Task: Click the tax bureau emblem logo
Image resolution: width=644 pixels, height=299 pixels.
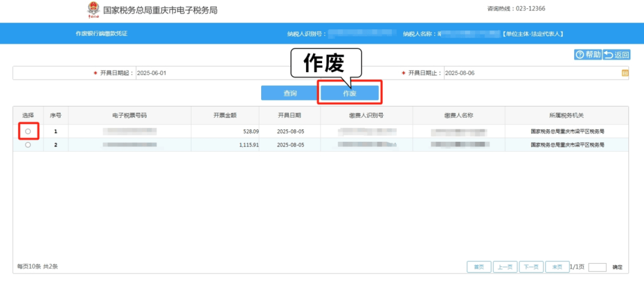Action: click(93, 10)
